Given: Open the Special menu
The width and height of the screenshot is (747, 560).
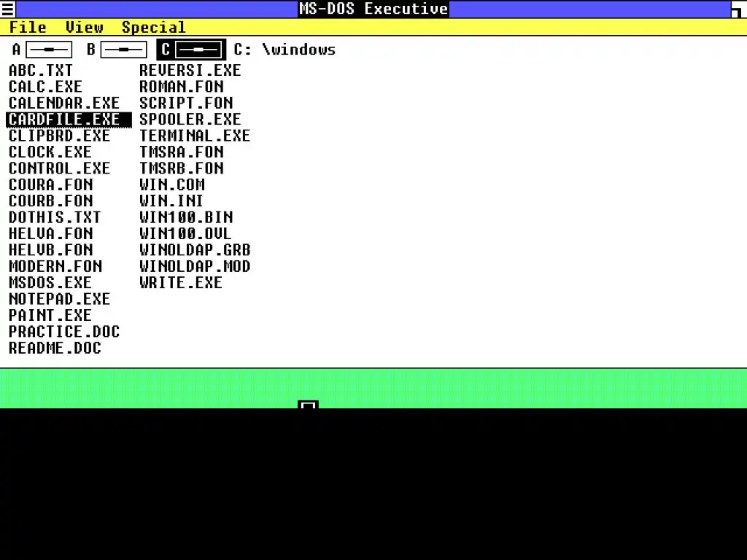Looking at the screenshot, I should point(153,27).
